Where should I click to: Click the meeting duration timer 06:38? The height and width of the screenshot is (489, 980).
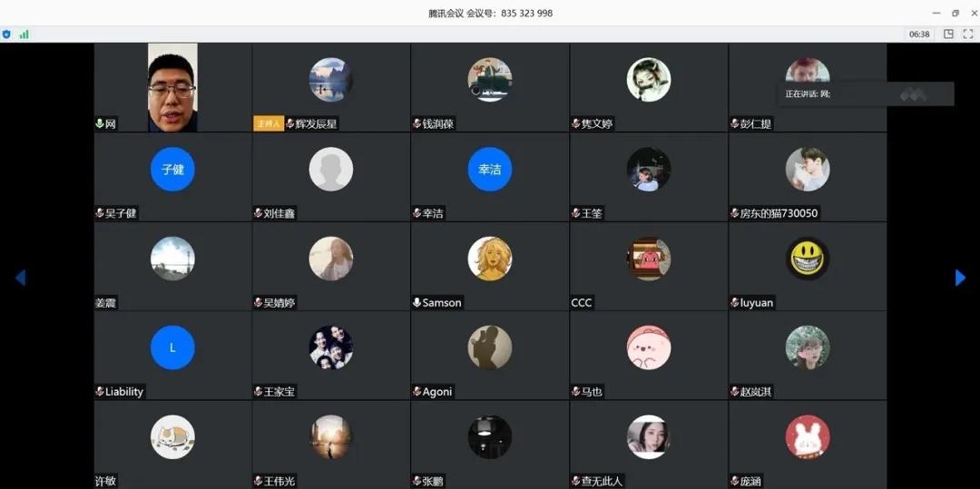tap(918, 34)
